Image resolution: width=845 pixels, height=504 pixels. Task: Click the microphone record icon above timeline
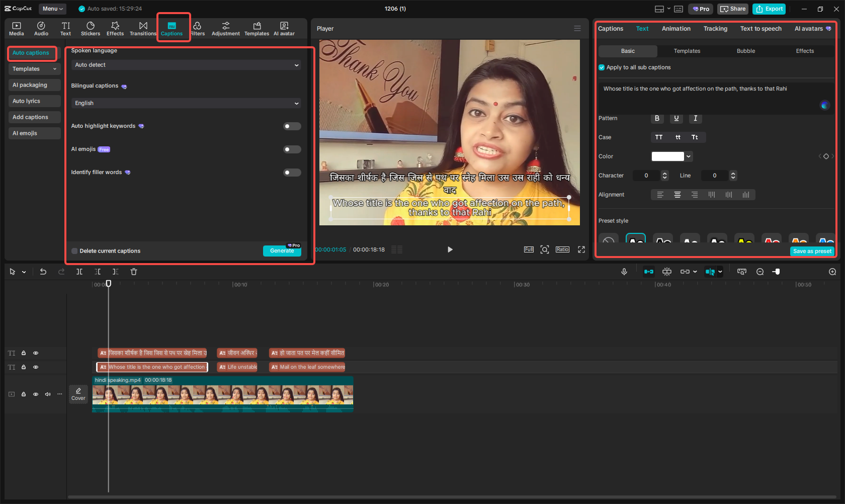point(624,272)
